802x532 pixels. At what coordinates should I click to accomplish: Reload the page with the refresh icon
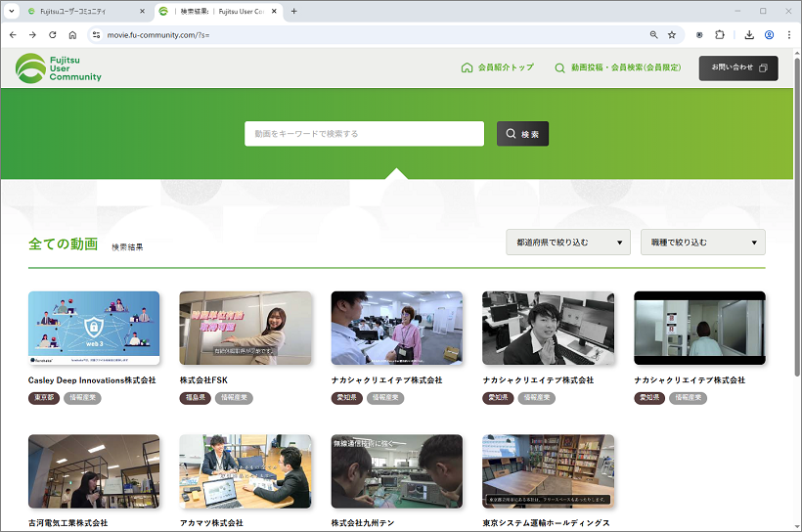(x=53, y=35)
